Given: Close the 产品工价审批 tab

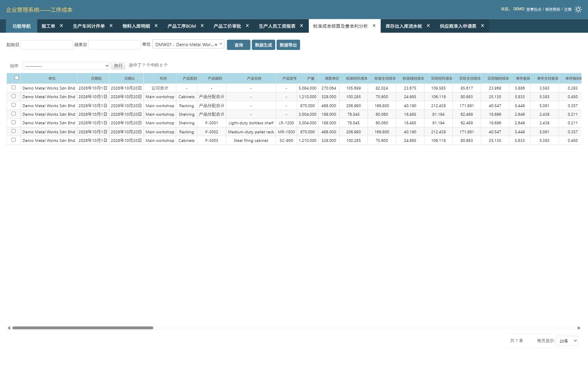Looking at the screenshot, I should 247,26.
